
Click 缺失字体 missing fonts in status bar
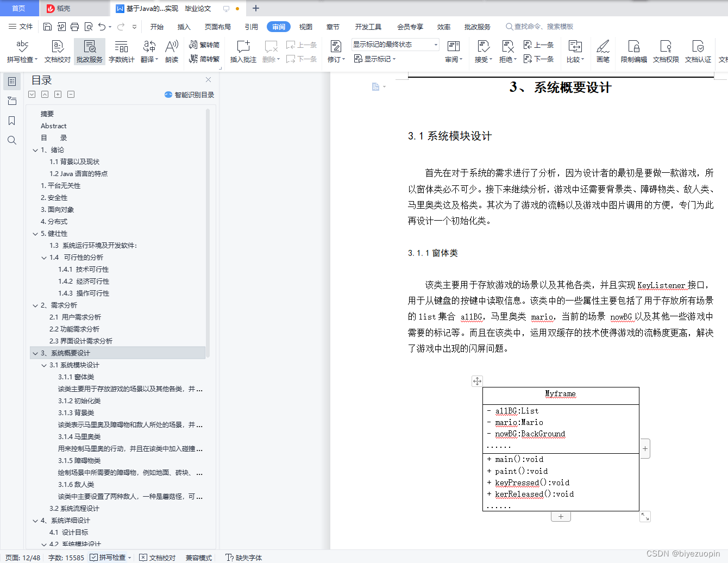[244, 558]
